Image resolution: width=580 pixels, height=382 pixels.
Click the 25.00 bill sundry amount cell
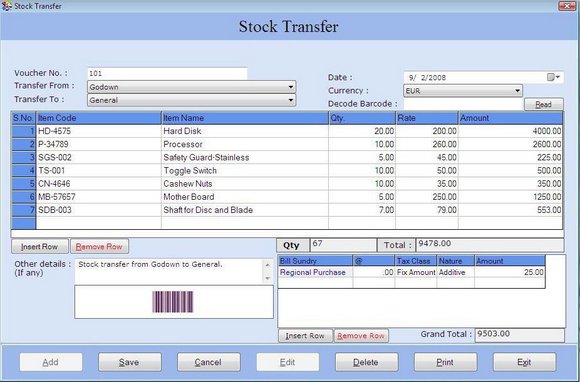[510, 272]
